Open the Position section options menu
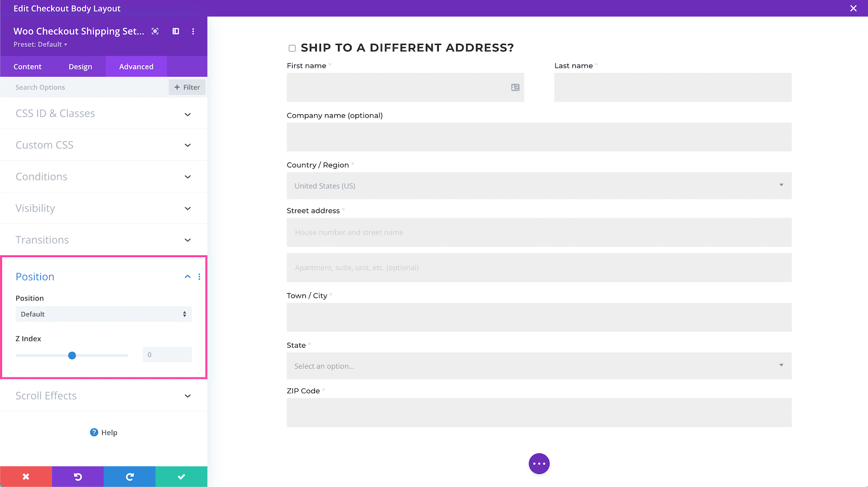The height and width of the screenshot is (487, 868). [x=199, y=276]
